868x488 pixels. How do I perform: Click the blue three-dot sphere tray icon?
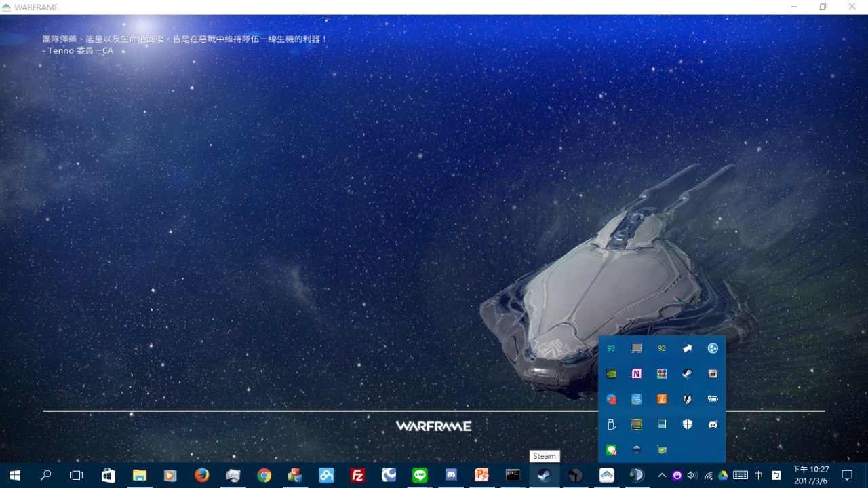713,348
